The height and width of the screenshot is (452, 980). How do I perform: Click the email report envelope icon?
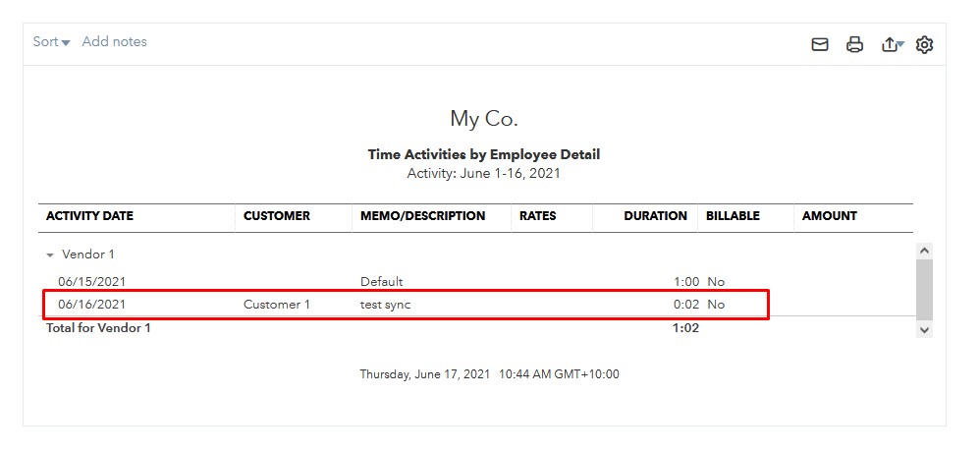820,44
